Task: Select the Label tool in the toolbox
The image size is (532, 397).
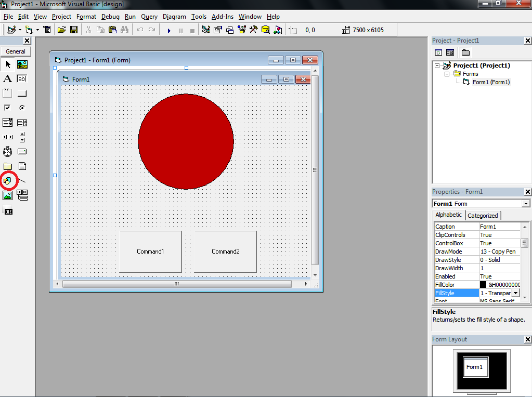Action: tap(7, 78)
